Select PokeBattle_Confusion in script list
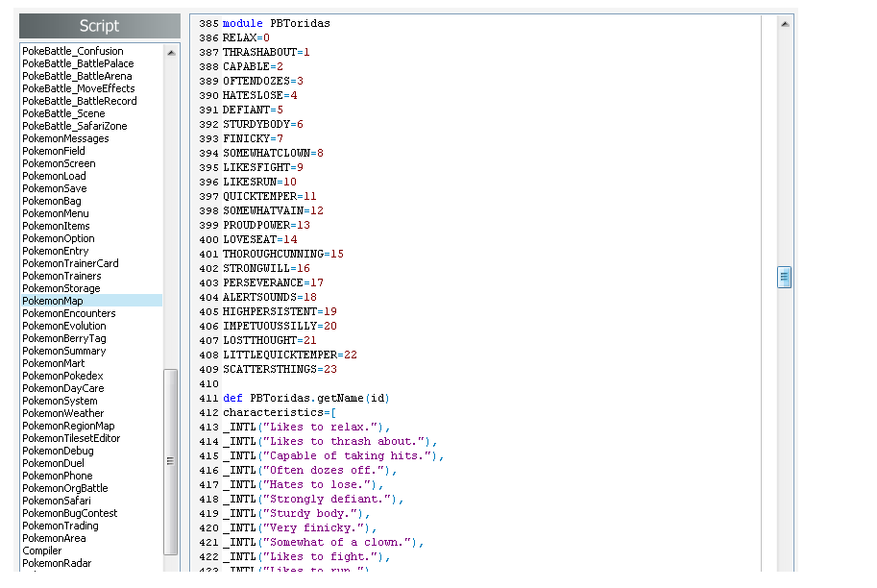Screen dimensions: 877x588 73,51
